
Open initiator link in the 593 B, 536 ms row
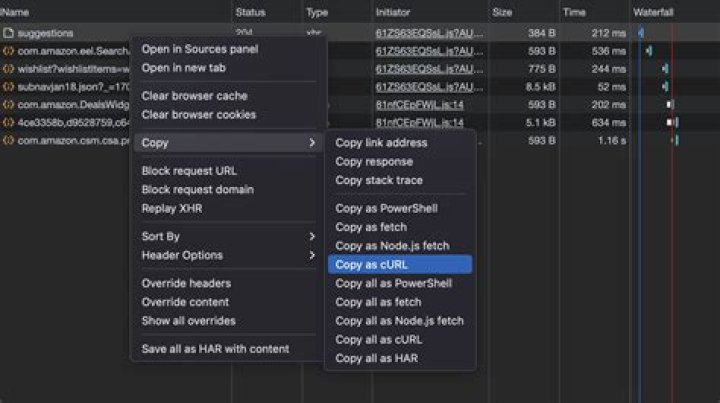point(429,51)
